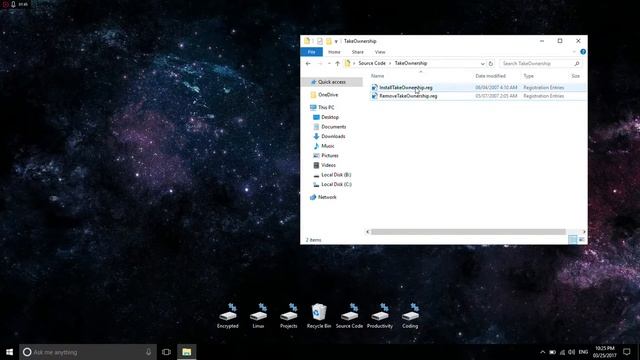The height and width of the screenshot is (360, 640).
Task: Select the Source Code desktop shortcut
Action: click(349, 316)
